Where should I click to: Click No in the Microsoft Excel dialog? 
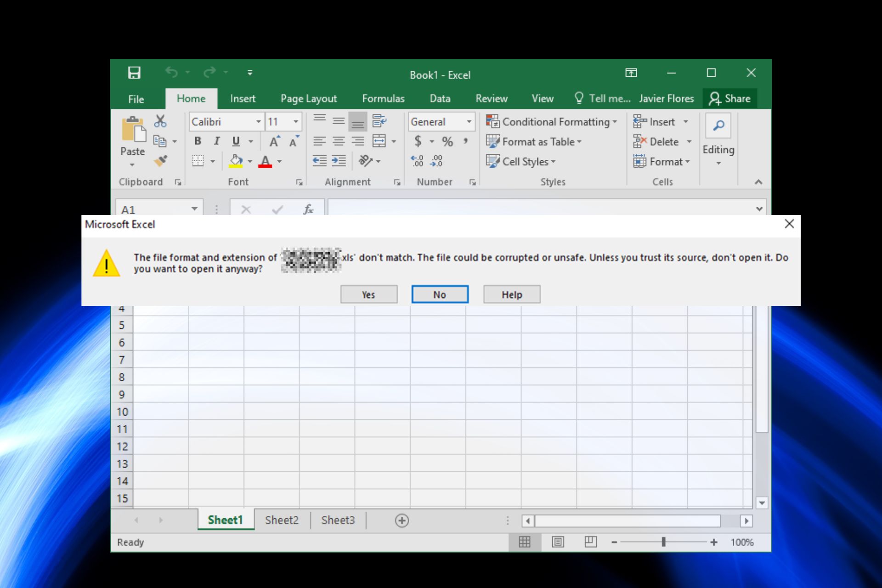(440, 294)
